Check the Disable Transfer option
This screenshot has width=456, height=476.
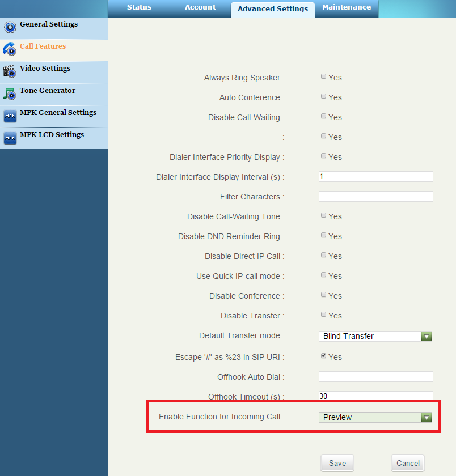tap(323, 314)
